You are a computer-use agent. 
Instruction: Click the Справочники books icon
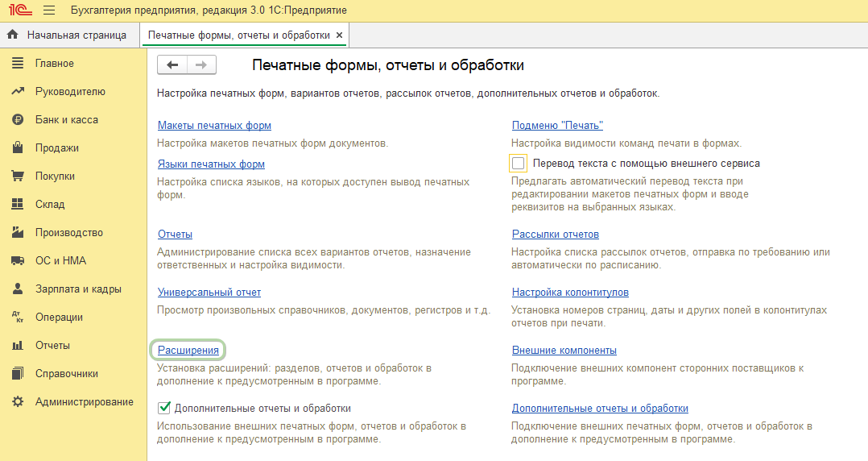tap(18, 373)
